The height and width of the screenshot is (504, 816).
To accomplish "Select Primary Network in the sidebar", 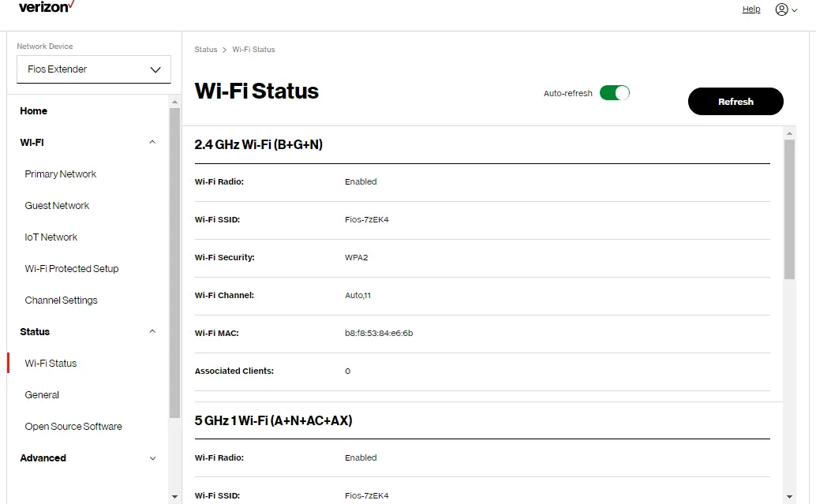I will pyautogui.click(x=60, y=174).
